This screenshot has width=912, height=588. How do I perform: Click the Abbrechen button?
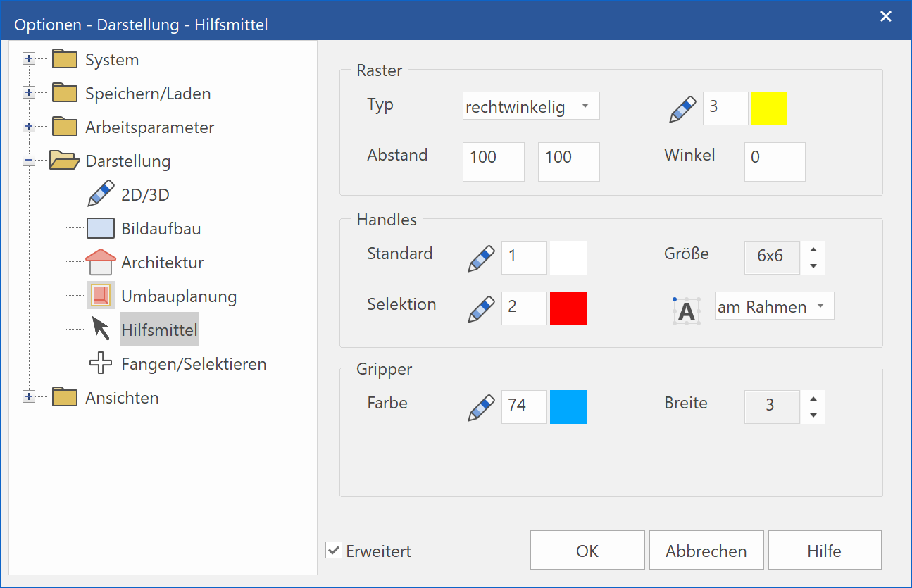[706, 550]
